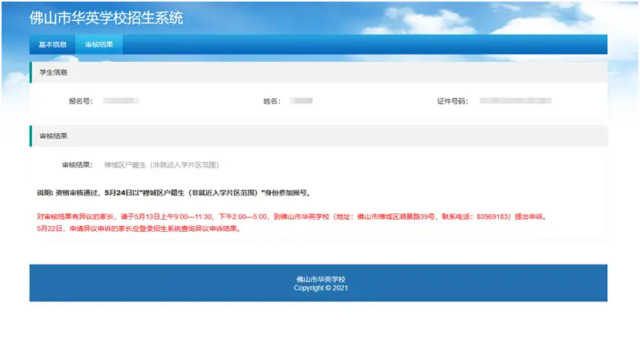
Task: Click the 报名号 field label
Action: coord(80,102)
